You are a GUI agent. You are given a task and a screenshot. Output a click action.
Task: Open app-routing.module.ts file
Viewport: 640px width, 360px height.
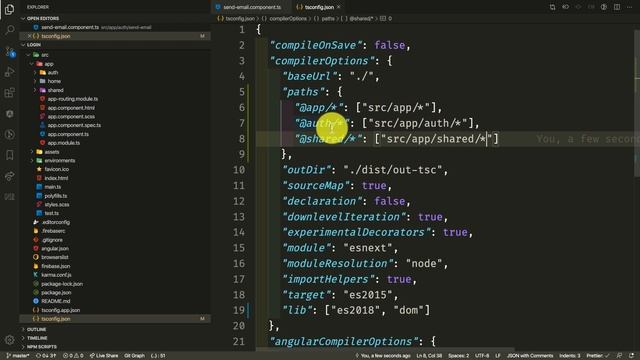(72, 99)
